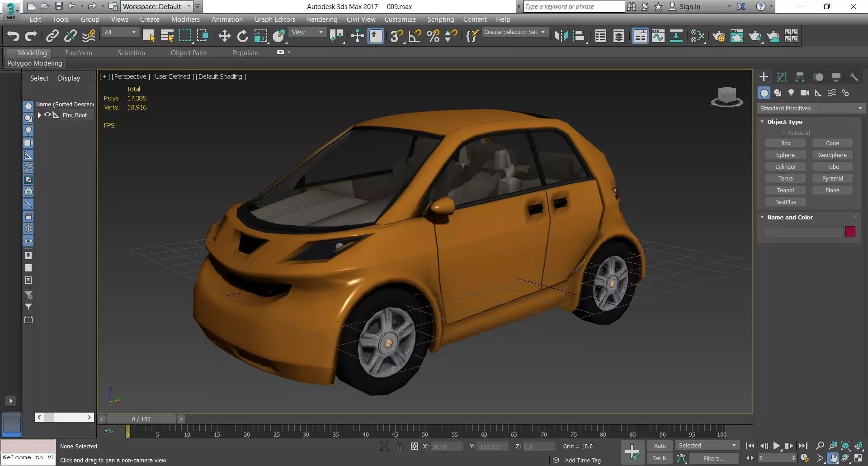This screenshot has height=466, width=868.
Task: Open the All selection filter dropdown
Action: tap(120, 33)
